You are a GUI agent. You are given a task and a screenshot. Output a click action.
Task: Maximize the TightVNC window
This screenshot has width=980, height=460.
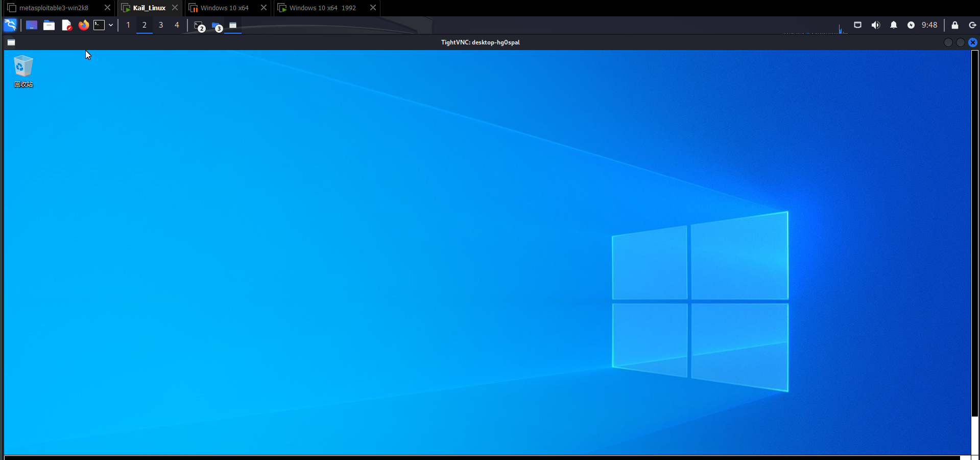(961, 42)
